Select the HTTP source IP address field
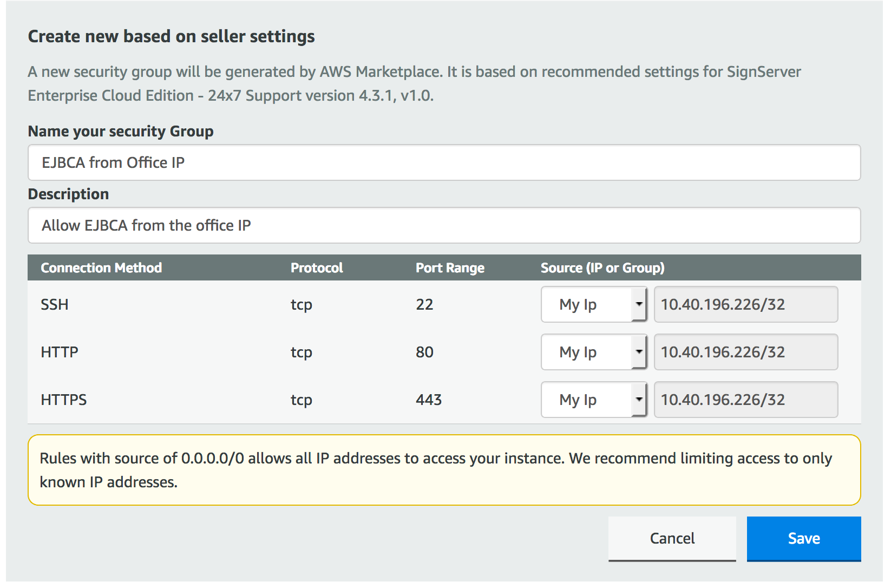Viewport: 891px width, 588px height. click(745, 352)
